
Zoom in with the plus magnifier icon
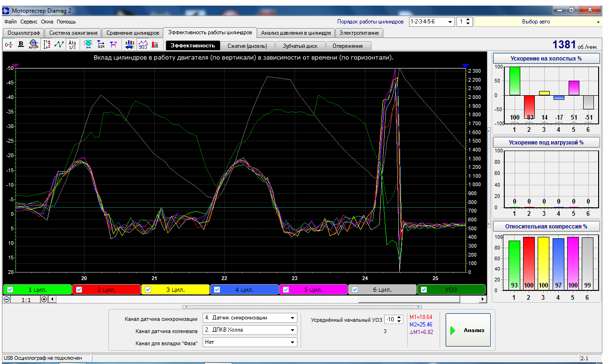coord(44,299)
